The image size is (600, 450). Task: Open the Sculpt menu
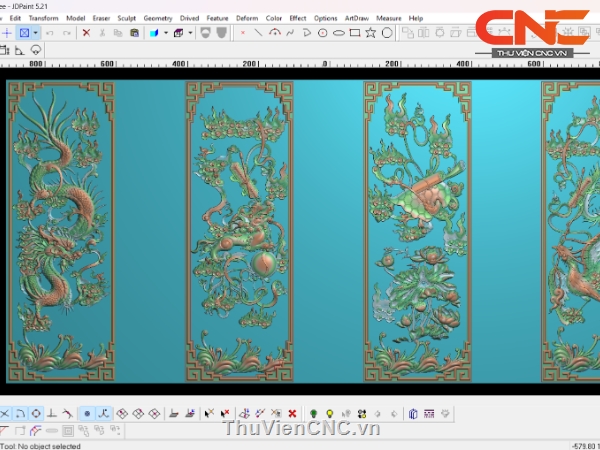point(127,18)
